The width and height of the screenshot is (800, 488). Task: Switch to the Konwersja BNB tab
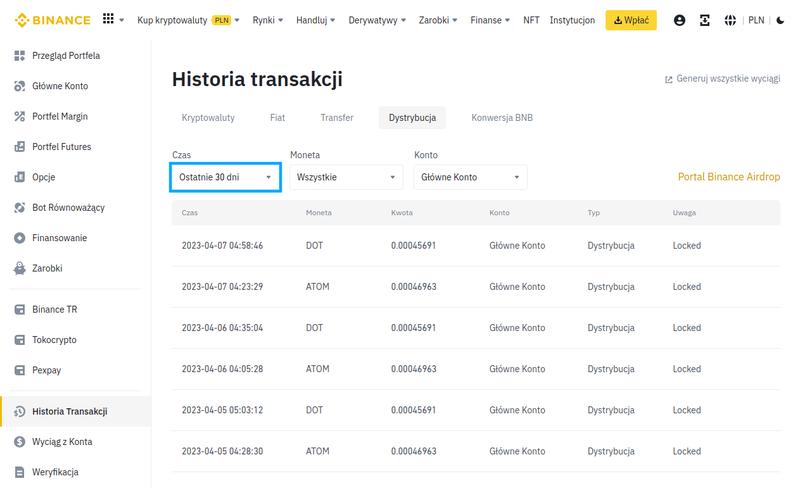[502, 117]
